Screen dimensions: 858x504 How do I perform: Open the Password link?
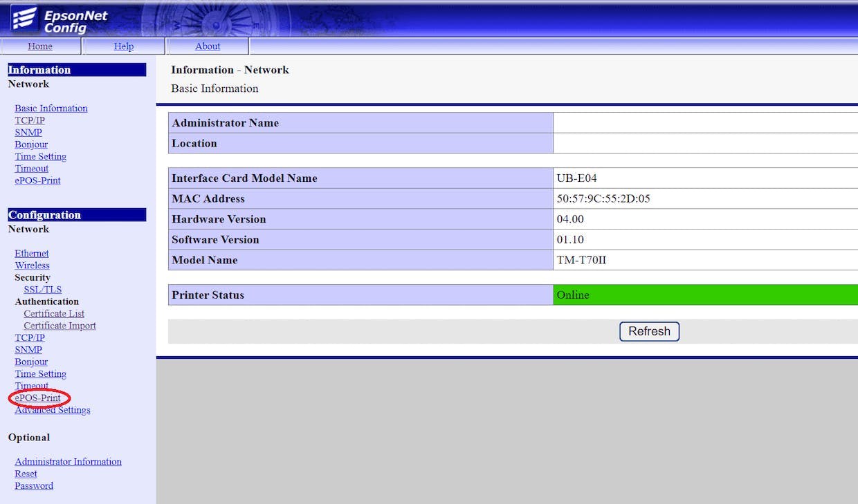point(34,486)
